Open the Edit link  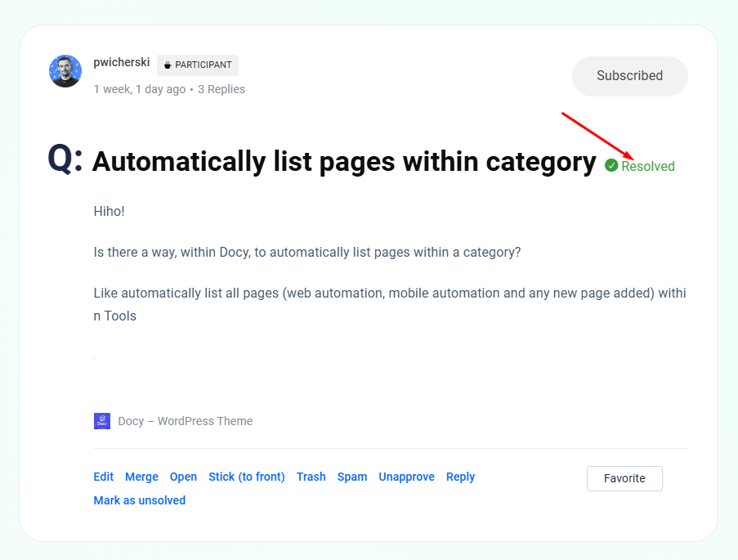pyautogui.click(x=104, y=477)
